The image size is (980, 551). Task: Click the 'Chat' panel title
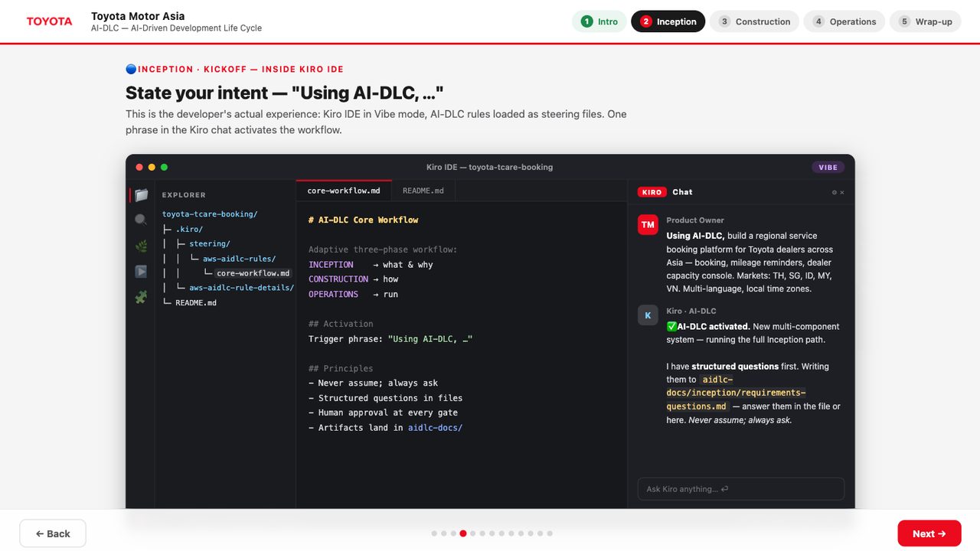pos(682,192)
